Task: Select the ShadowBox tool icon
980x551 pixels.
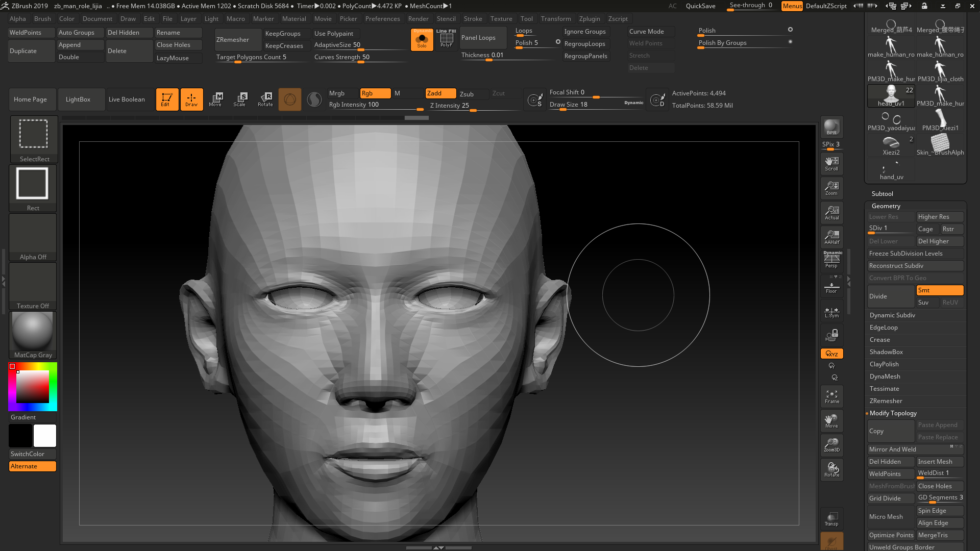Action: (x=887, y=351)
